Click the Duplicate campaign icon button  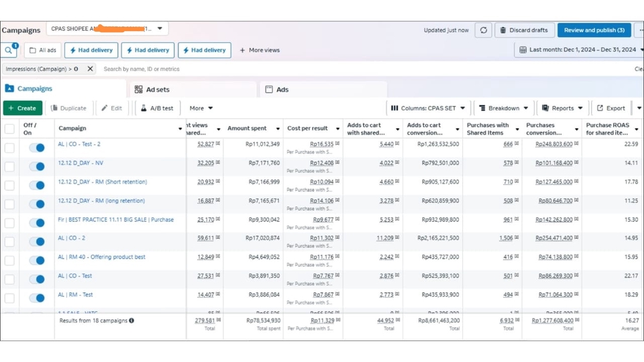[69, 108]
